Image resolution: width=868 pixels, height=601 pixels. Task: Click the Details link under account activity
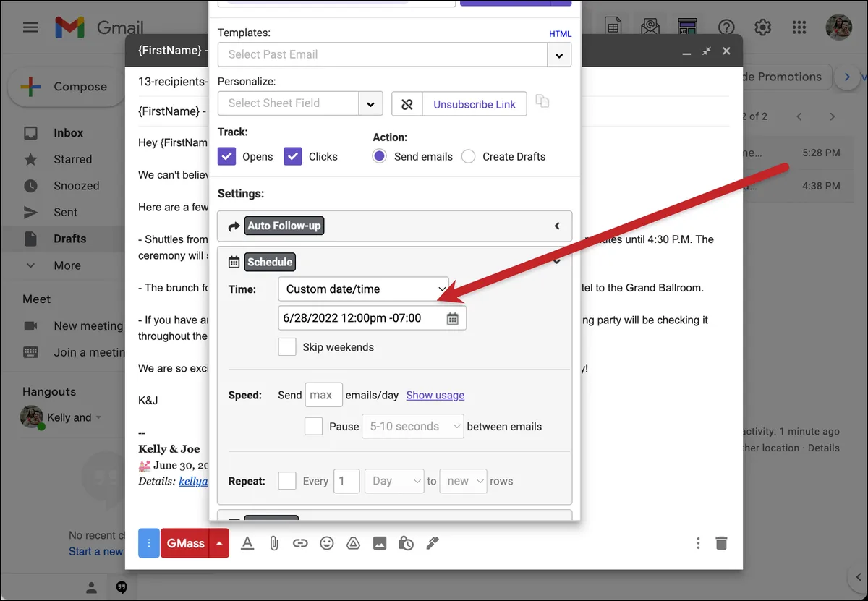point(824,448)
